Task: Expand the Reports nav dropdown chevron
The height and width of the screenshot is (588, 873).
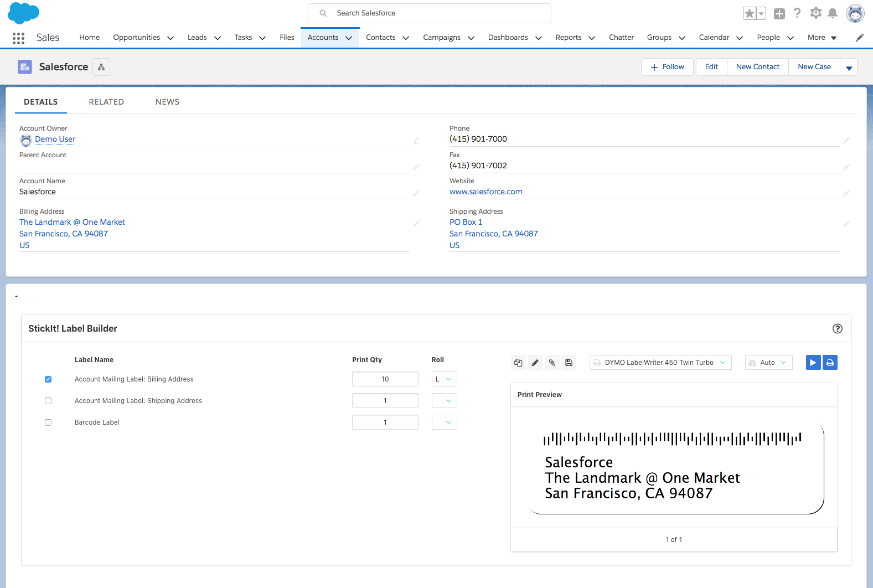Action: [x=592, y=38]
